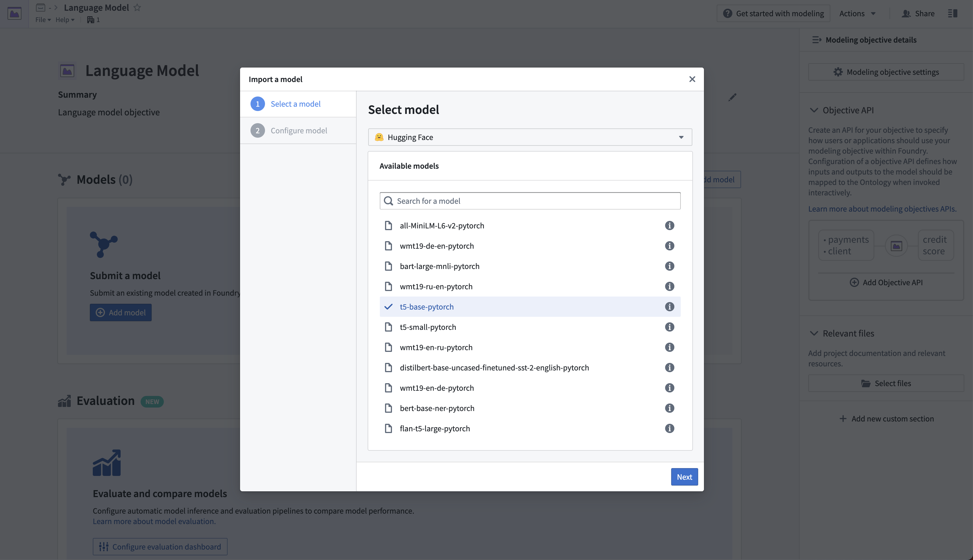This screenshot has height=560, width=973.
Task: Select wmt19-de-en-pytorch model
Action: coord(530,246)
